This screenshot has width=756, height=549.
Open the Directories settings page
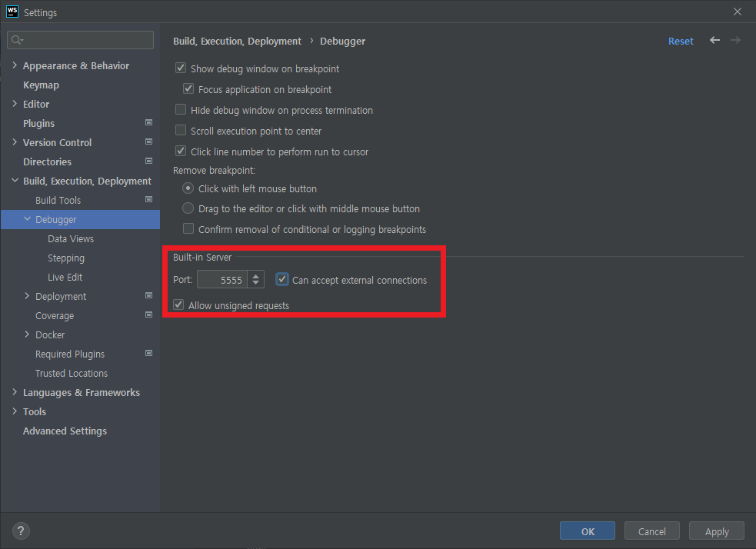coord(47,162)
